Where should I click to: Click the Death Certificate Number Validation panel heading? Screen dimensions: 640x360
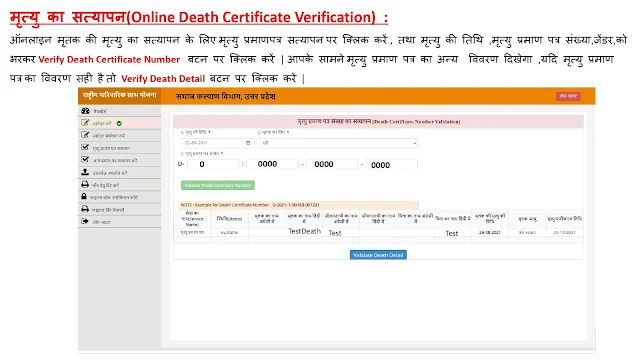coord(378,122)
